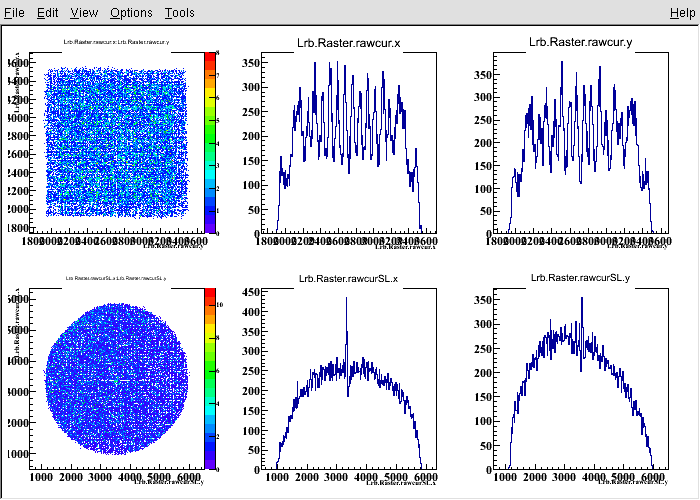Click the rawcur x vs y 2D plot title
This screenshot has height=500, width=700.
point(117,42)
